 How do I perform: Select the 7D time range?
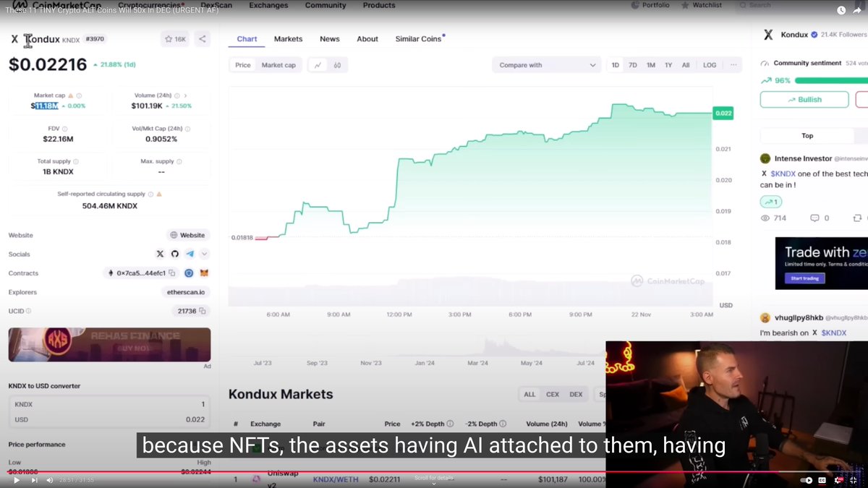(633, 65)
